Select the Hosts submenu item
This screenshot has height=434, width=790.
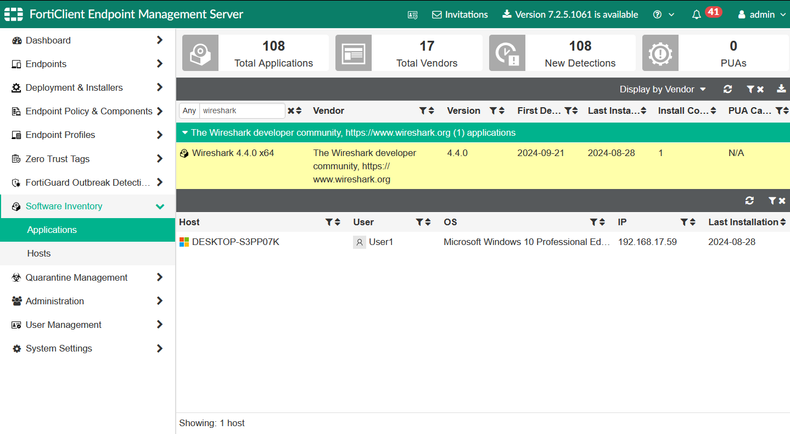tap(88, 254)
